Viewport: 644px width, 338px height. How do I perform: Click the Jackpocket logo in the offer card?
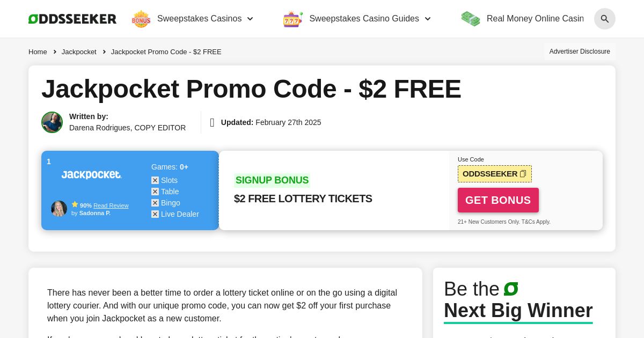tap(91, 175)
